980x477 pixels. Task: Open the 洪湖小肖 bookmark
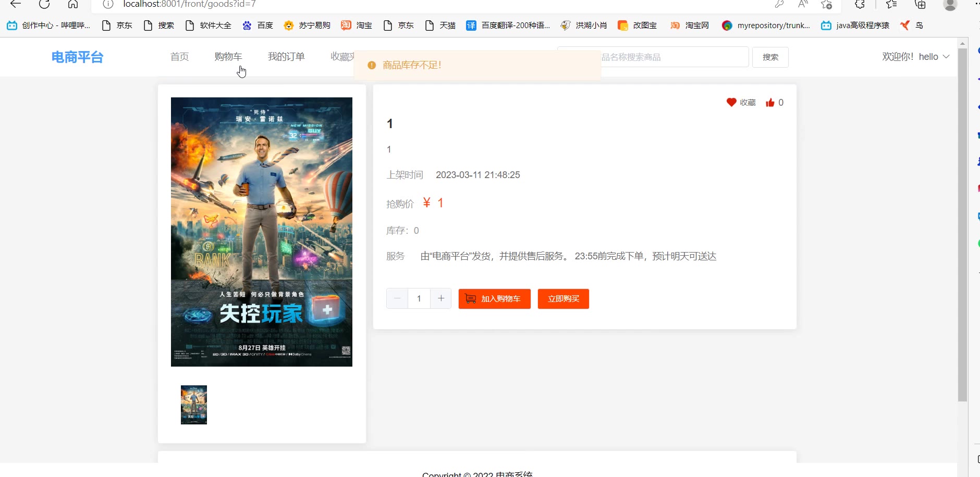(x=583, y=25)
